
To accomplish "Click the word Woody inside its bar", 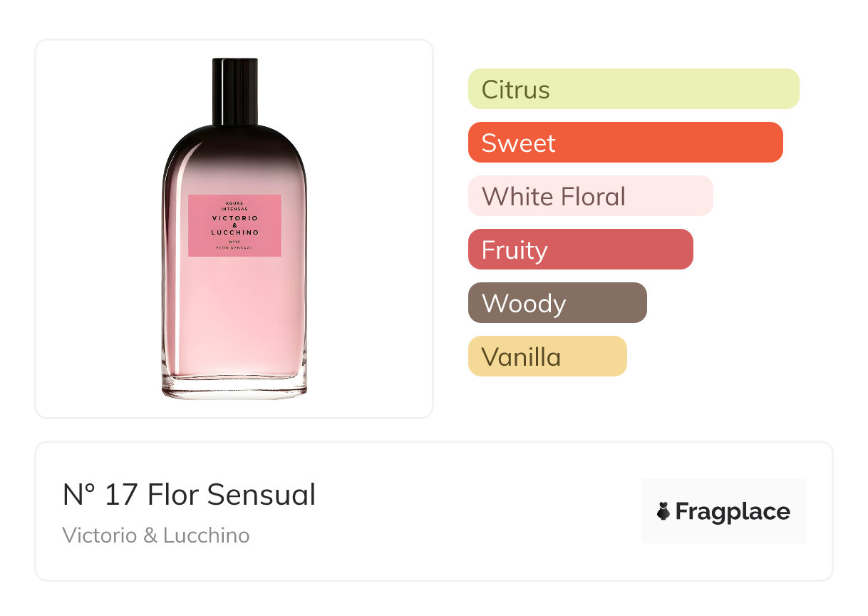I will click(524, 304).
